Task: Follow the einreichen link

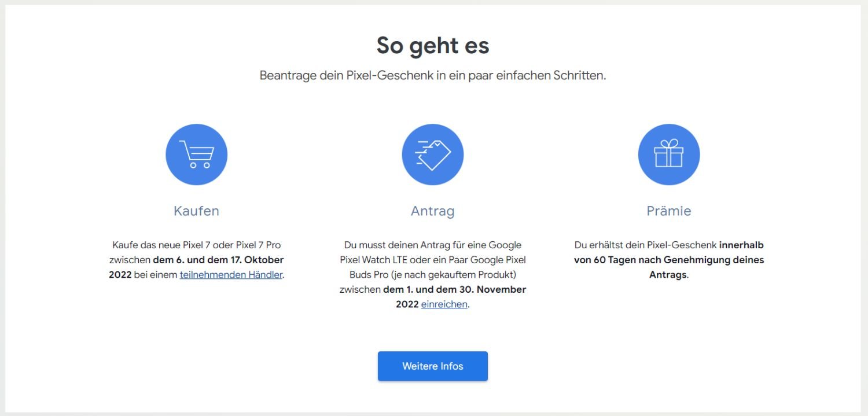Action: tap(444, 304)
